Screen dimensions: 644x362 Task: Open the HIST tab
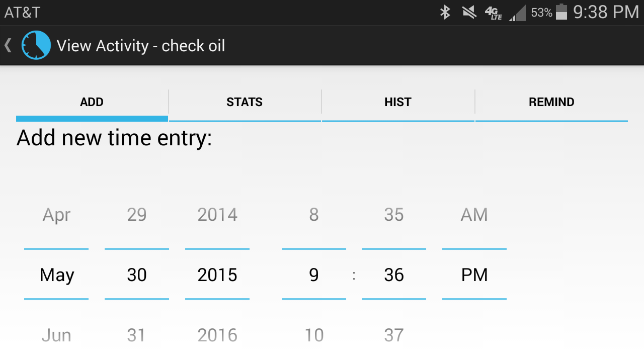398,102
